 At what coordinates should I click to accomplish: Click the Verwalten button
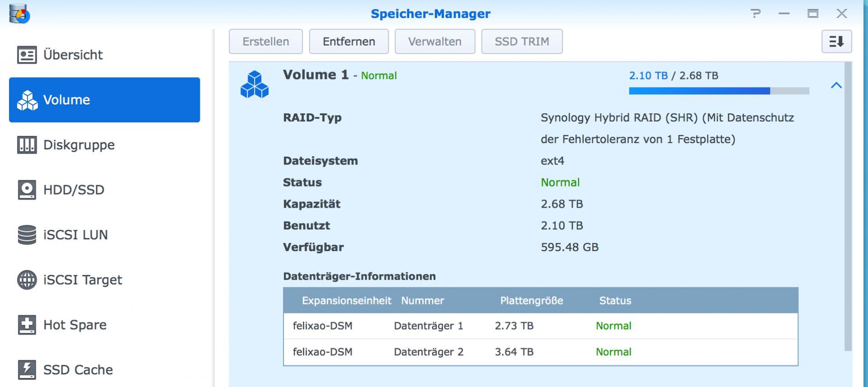click(434, 42)
